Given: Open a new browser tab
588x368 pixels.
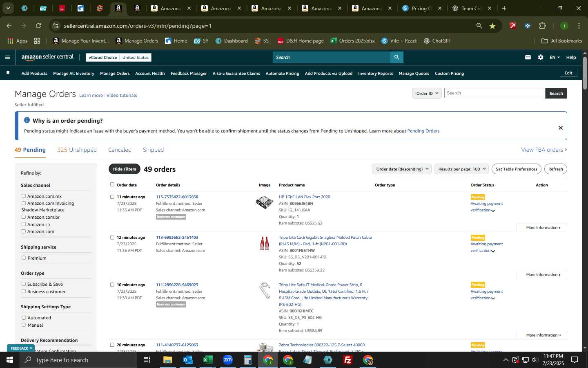Looking at the screenshot, I should [x=504, y=8].
